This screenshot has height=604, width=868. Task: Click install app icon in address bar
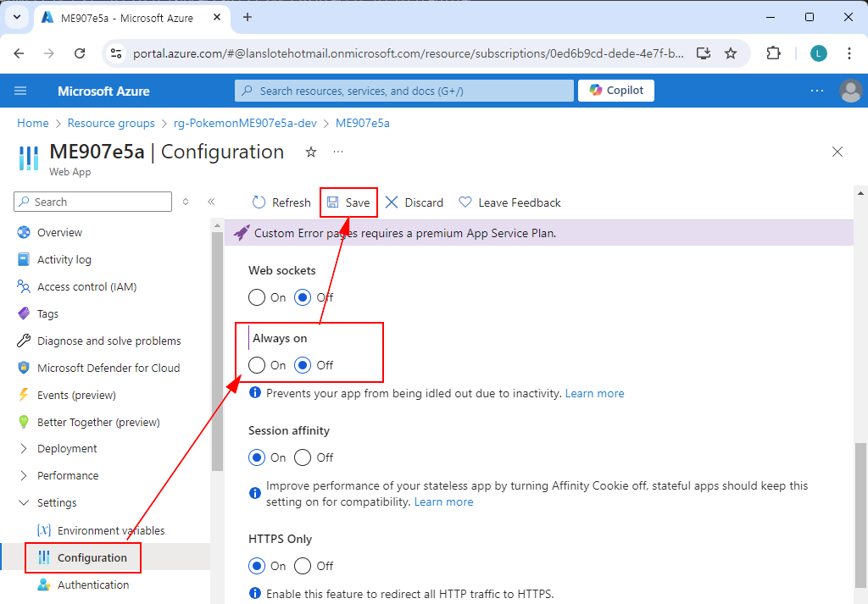(x=703, y=53)
